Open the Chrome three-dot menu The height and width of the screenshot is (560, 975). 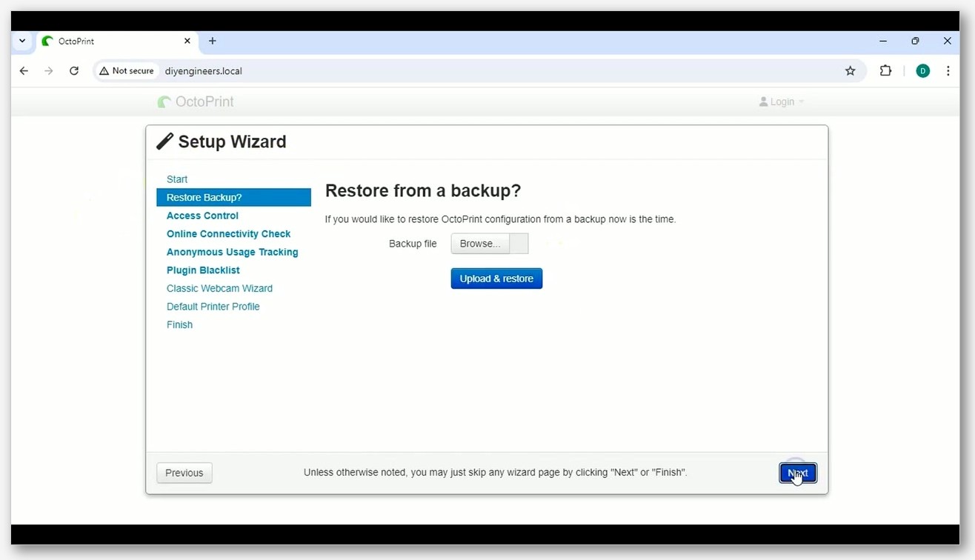point(948,71)
